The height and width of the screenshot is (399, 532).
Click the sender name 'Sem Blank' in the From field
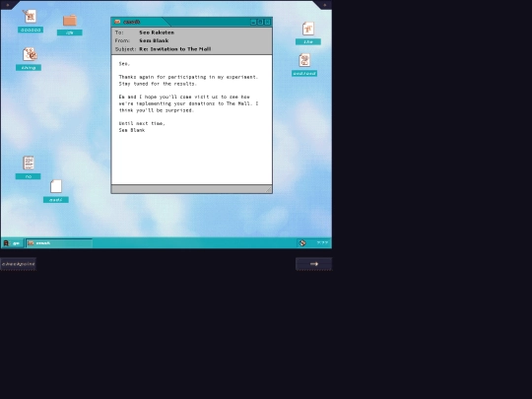154,40
